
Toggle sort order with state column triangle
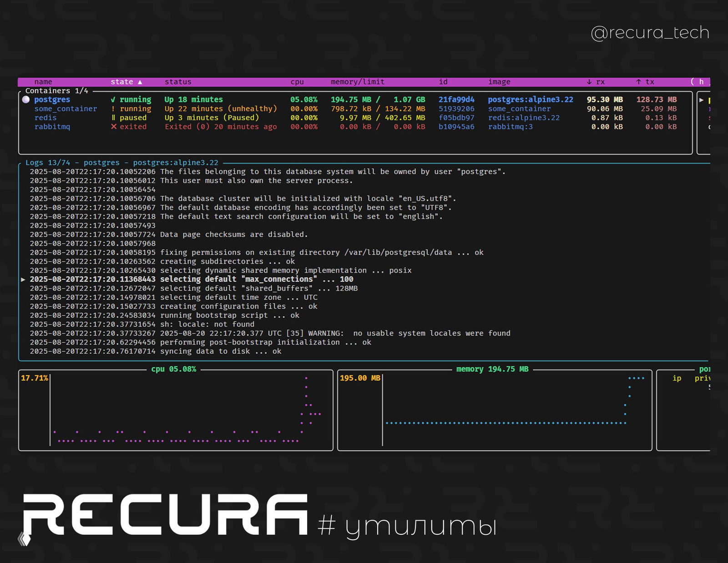click(x=140, y=82)
